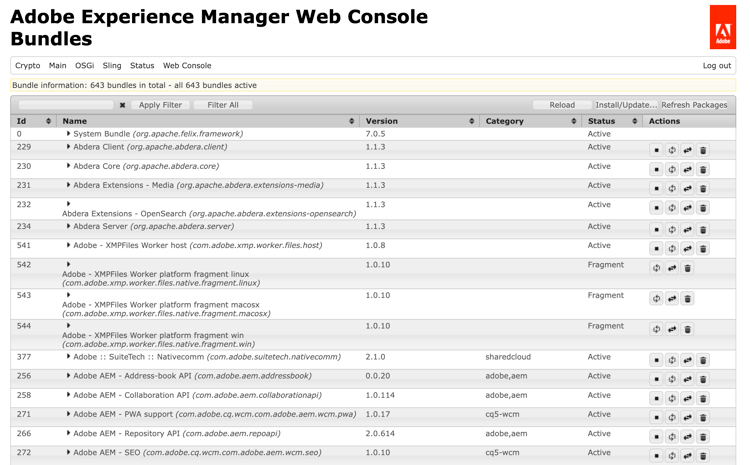Open Adobe AEM - Repository API link
The height and width of the screenshot is (465, 750).
tap(176, 433)
